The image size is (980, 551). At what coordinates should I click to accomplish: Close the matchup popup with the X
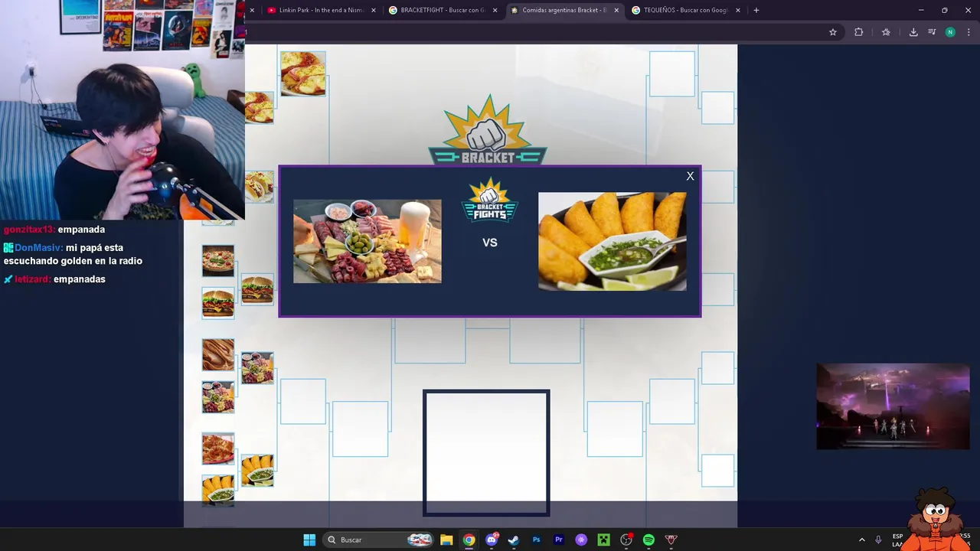[690, 176]
